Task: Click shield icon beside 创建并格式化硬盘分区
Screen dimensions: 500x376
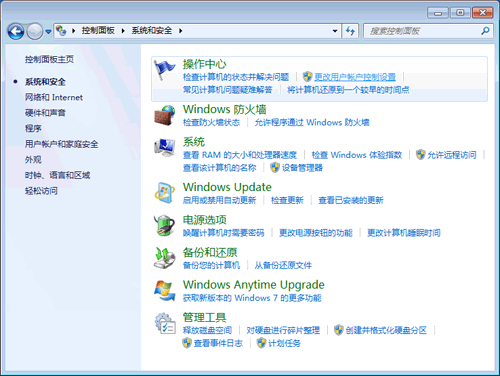Action: 338,330
